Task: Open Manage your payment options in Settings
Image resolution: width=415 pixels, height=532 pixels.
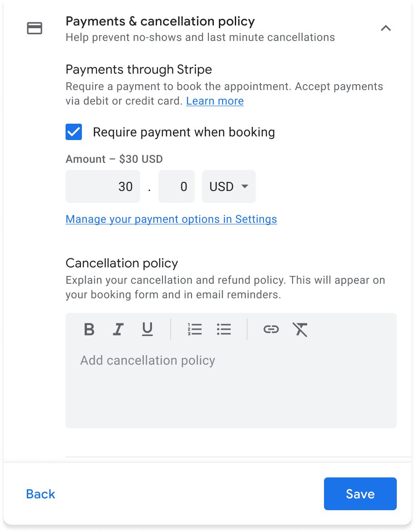Action: coord(171,219)
